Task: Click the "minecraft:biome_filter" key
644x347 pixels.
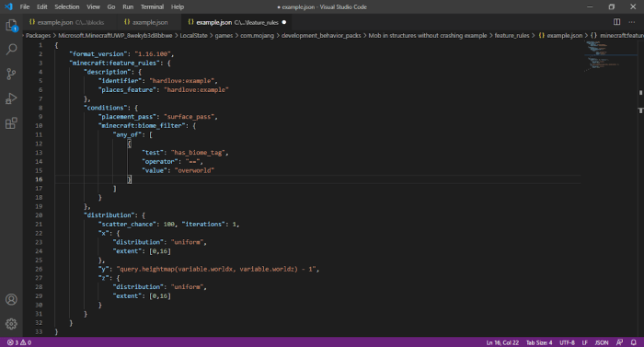Action: pyautogui.click(x=142, y=126)
